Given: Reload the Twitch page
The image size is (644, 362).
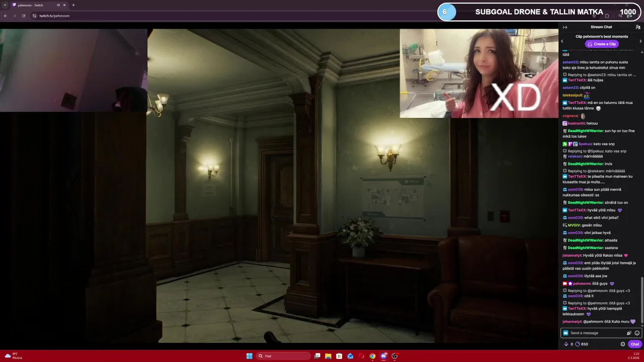Looking at the screenshot, I should (x=23, y=16).
